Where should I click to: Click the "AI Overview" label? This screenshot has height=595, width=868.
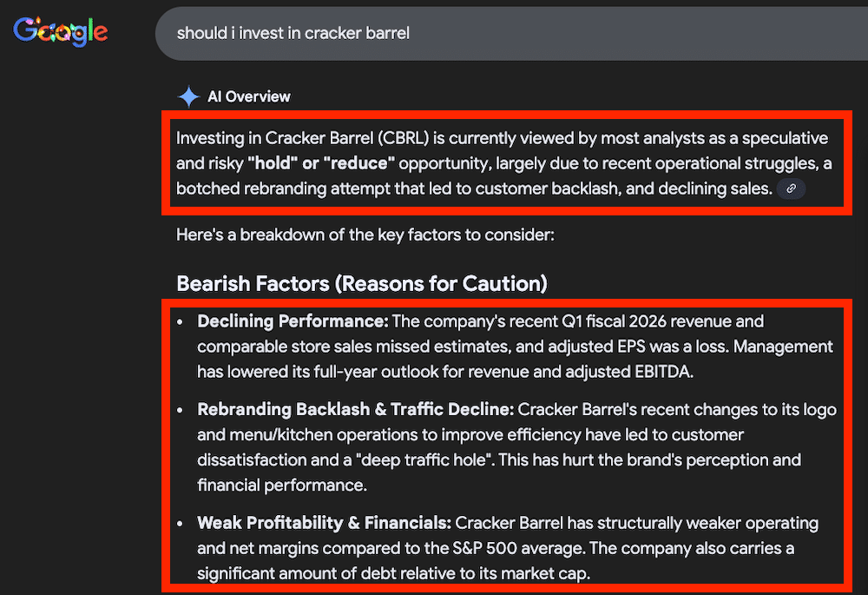coord(248,96)
